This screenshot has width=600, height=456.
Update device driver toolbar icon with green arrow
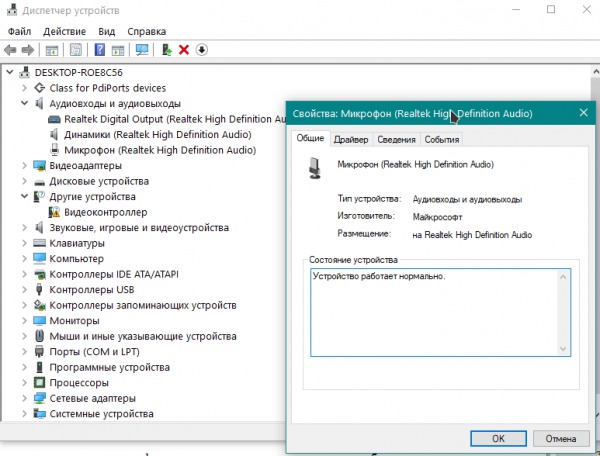pyautogui.click(x=166, y=50)
